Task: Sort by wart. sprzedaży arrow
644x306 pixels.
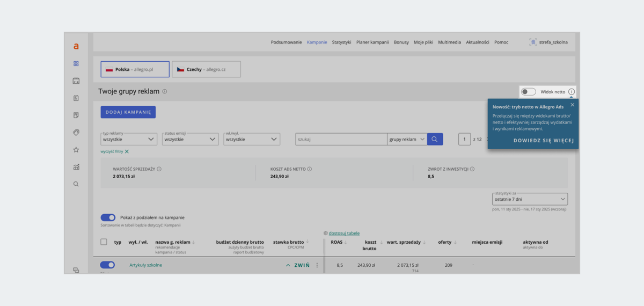Action: point(425,242)
